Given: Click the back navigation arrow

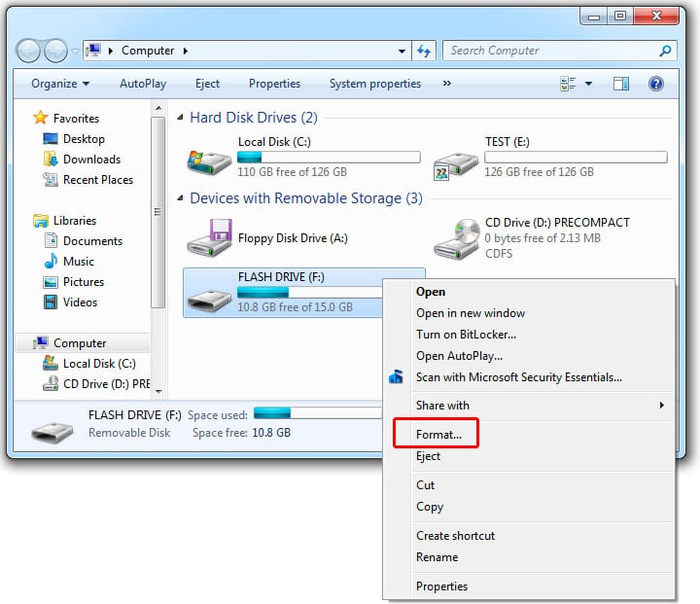Looking at the screenshot, I should 30,51.
